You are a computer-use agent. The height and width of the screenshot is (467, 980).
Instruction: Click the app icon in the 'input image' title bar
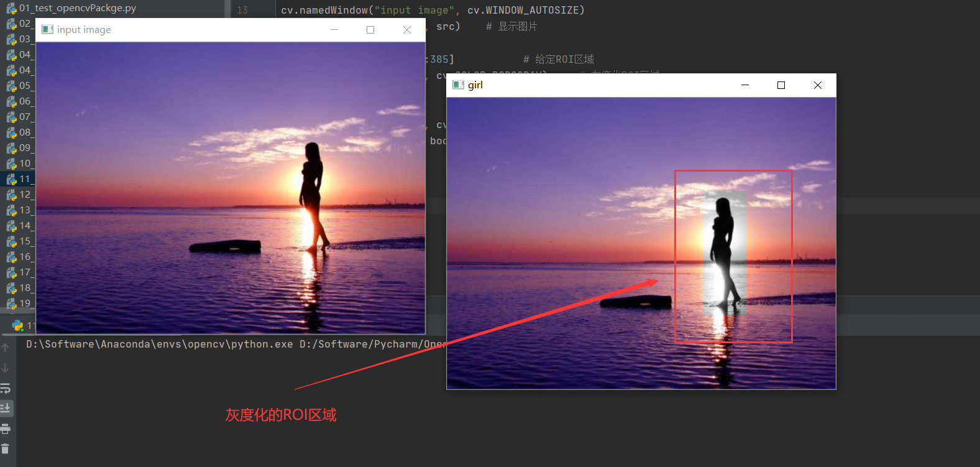48,29
